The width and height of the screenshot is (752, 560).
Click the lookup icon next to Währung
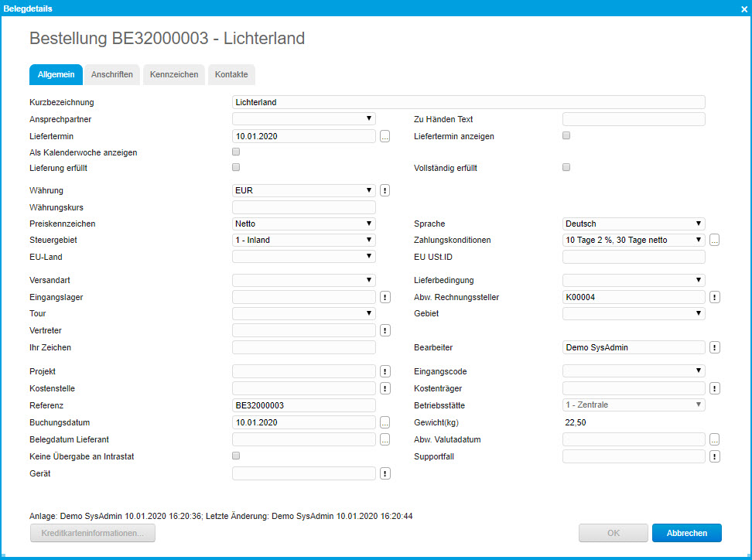[x=385, y=190]
